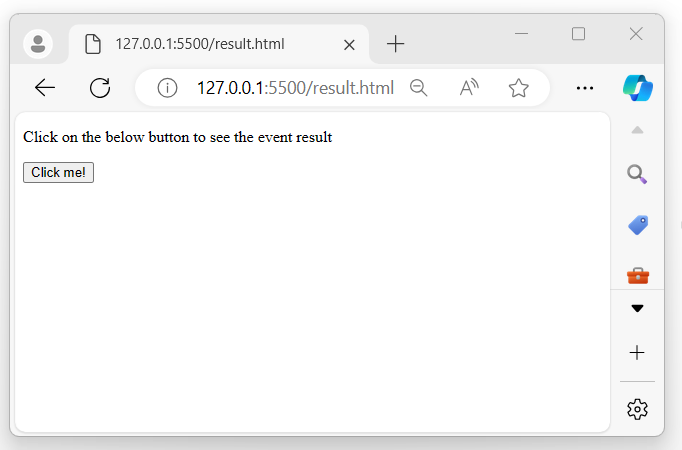The height and width of the screenshot is (450, 682).
Task: Click the zoom out magnifier icon
Action: 418,88
